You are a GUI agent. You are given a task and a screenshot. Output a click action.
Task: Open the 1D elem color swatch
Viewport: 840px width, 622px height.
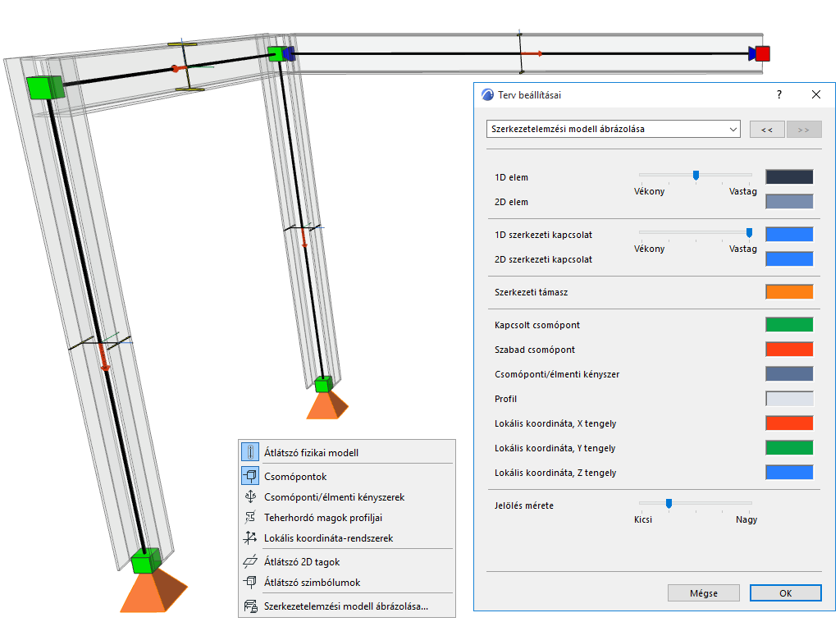(x=789, y=176)
